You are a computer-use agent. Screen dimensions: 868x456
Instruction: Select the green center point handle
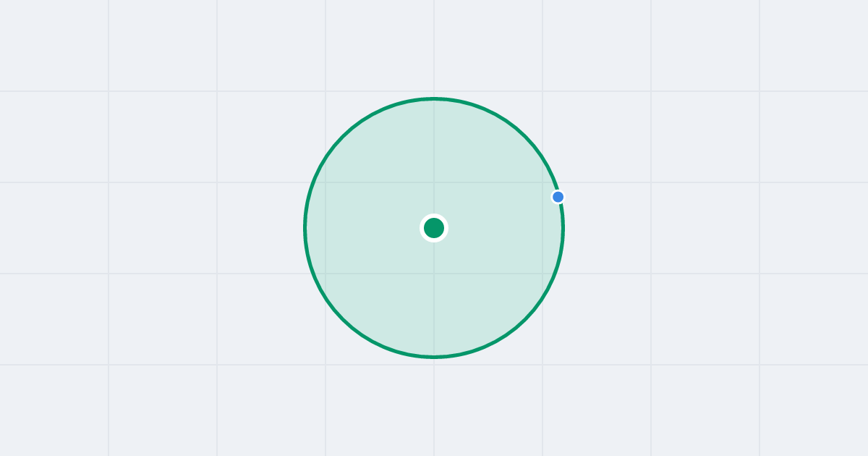(434, 228)
